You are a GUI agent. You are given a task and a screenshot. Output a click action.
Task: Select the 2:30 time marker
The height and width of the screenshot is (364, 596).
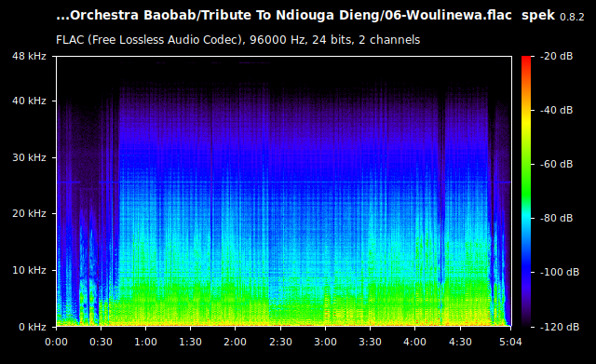pyautogui.click(x=280, y=342)
